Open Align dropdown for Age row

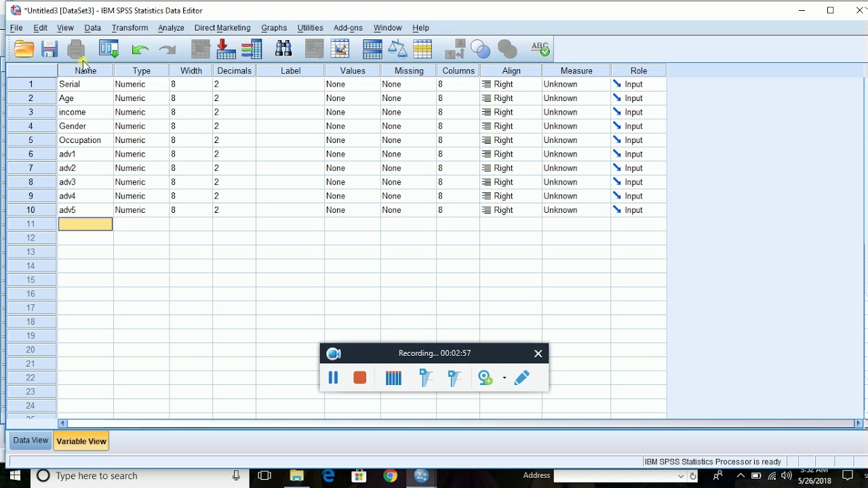coord(511,98)
